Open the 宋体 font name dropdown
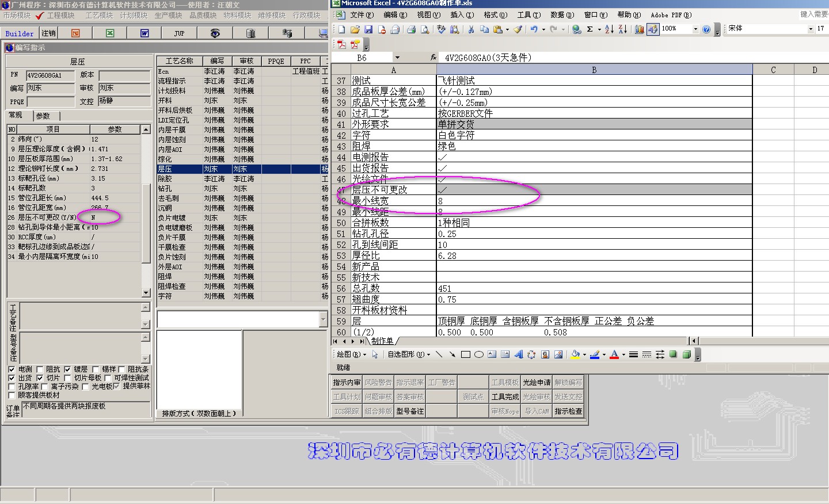This screenshot has width=829, height=504. (811, 29)
